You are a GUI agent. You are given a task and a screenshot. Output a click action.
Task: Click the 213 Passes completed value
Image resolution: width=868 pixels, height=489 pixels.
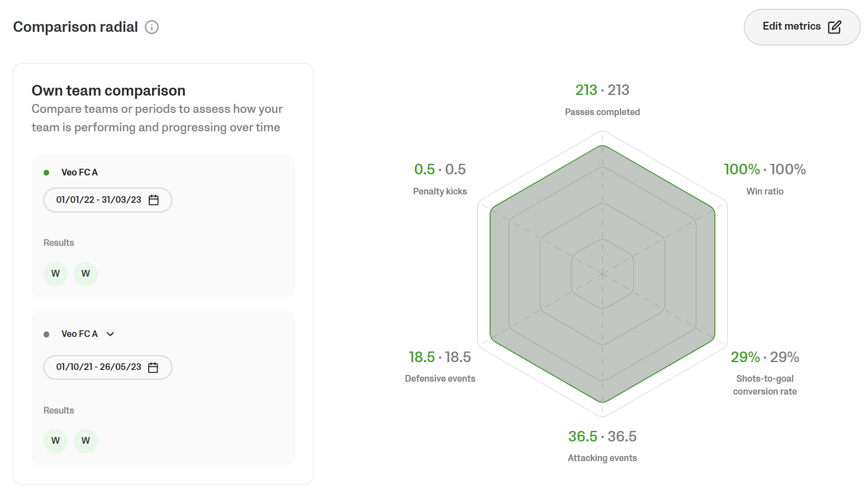pyautogui.click(x=586, y=89)
